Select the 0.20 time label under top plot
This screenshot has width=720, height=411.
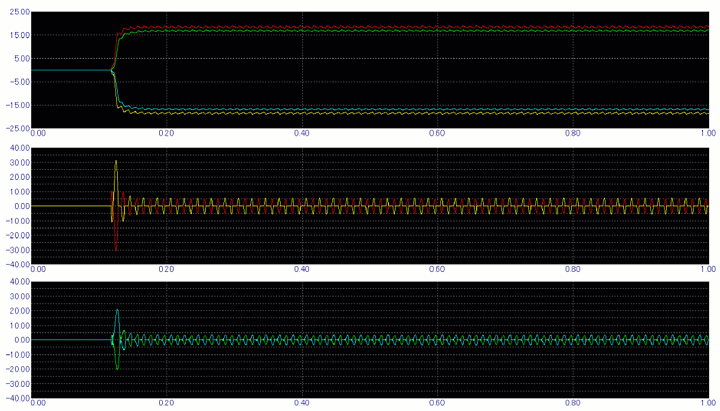click(166, 133)
